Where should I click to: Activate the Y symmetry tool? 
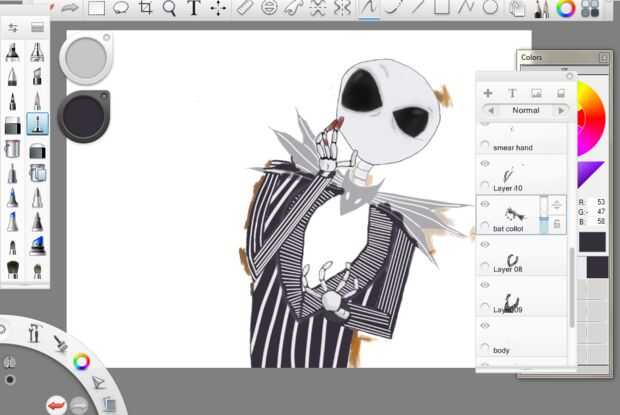pos(342,8)
